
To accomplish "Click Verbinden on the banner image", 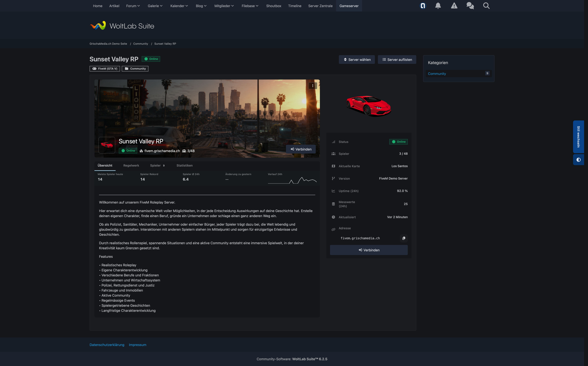I will pyautogui.click(x=301, y=149).
